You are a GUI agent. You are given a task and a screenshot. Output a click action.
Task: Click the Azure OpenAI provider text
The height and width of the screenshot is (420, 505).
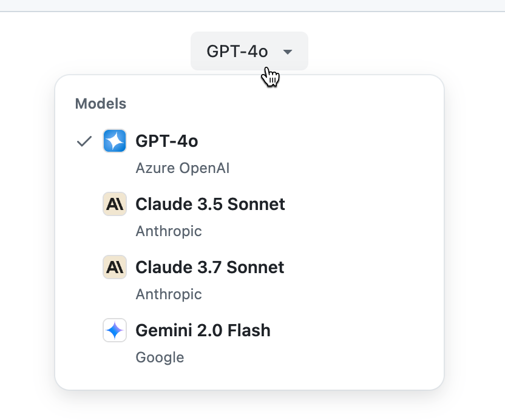(182, 168)
